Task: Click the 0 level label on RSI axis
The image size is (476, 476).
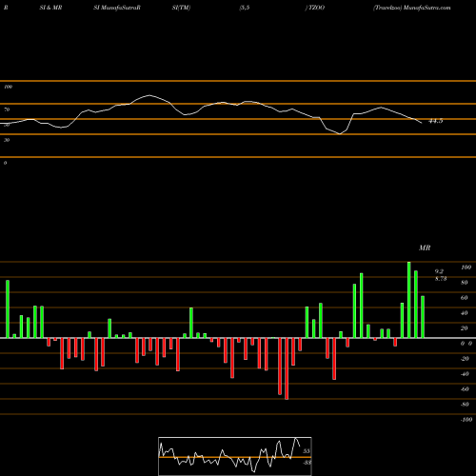Action: pos(5,163)
